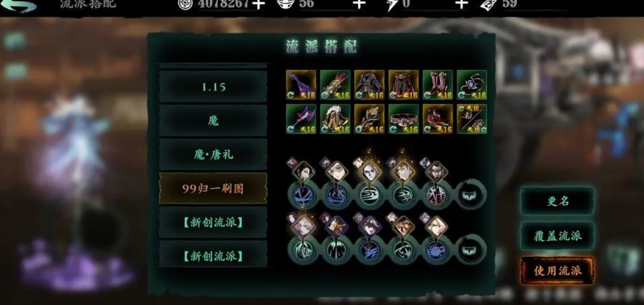This screenshot has width=644, height=305.
Task: Select the 1.15 build preset
Action: tap(213, 87)
